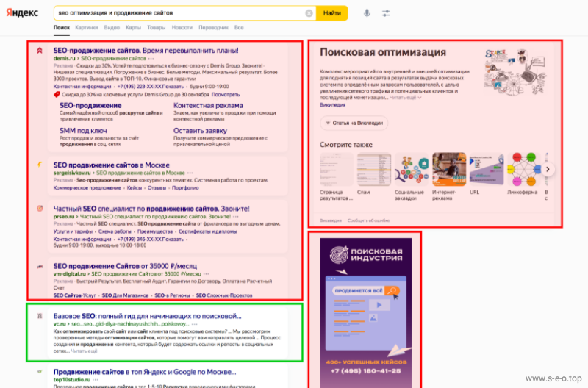
Task: Click the red discount tag icon
Action: 57,95
